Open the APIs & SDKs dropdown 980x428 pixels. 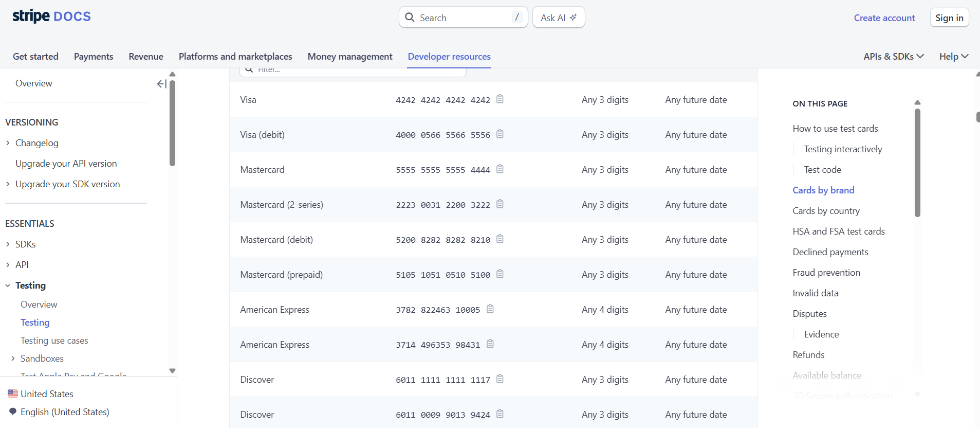[893, 57]
